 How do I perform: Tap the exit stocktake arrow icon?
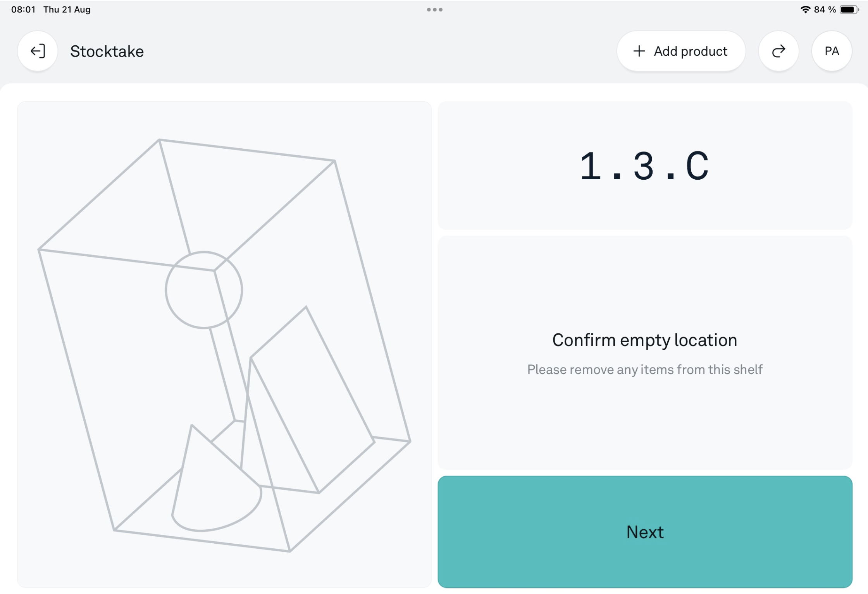tap(38, 51)
